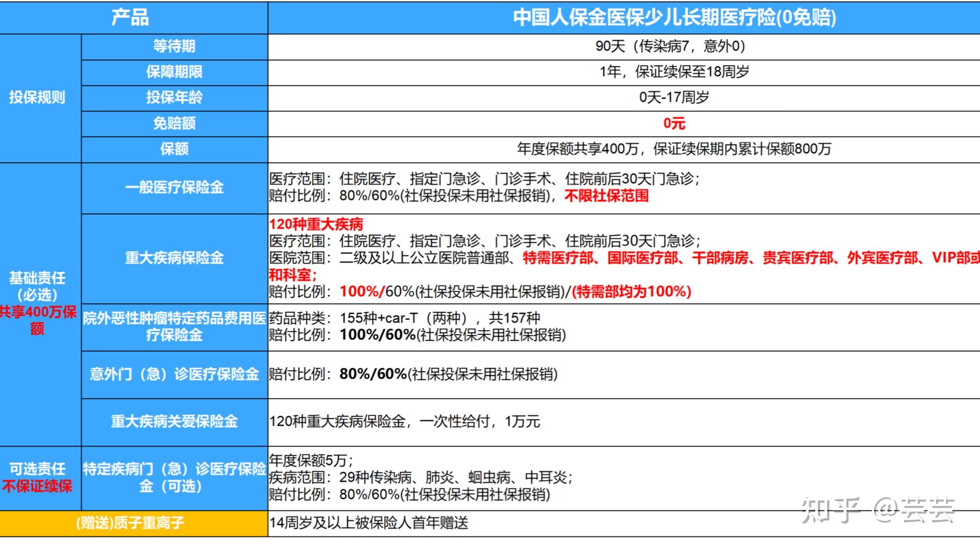Screen dimensions: 980x550
Task: Click the red 不限社保范围 text
Action: point(606,196)
